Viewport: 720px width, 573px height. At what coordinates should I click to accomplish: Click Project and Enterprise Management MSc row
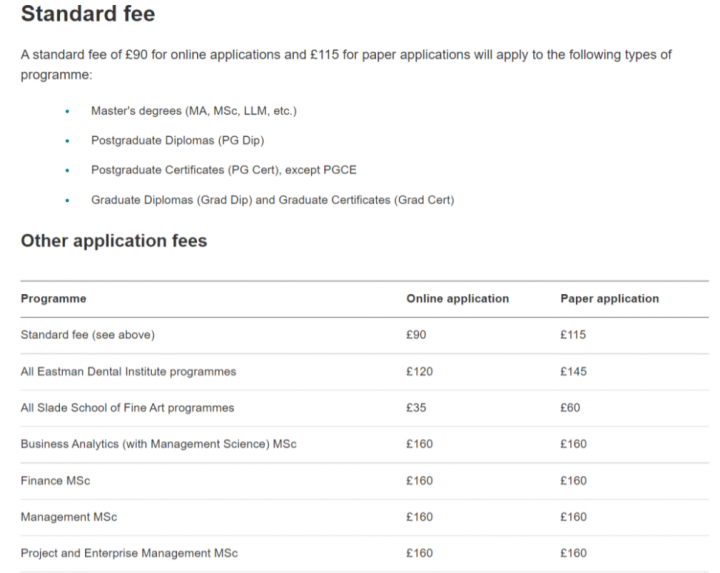[x=129, y=553]
